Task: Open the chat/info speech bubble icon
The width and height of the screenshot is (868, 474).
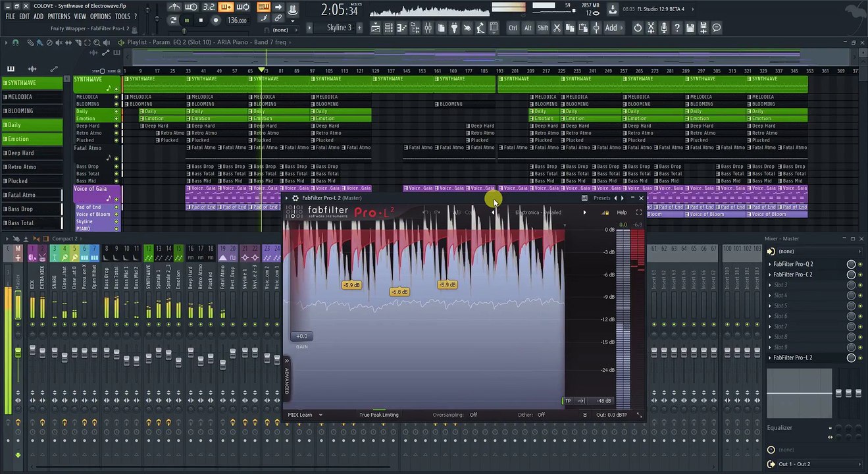Action: [717, 28]
